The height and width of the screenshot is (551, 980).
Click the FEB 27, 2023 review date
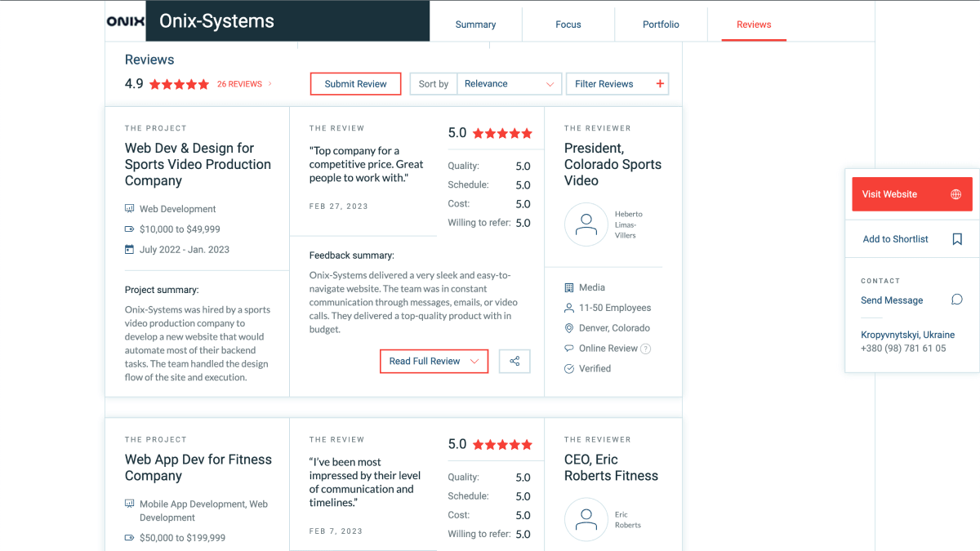(x=339, y=207)
